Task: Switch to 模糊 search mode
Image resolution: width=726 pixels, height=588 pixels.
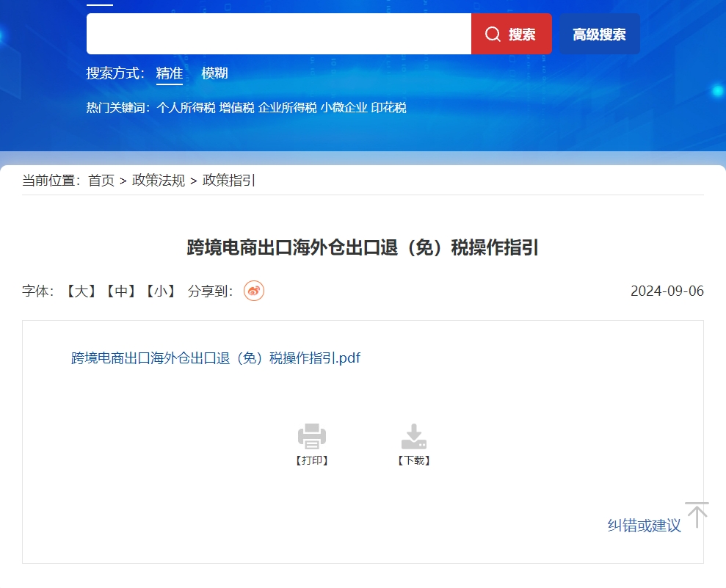Action: pyautogui.click(x=214, y=73)
